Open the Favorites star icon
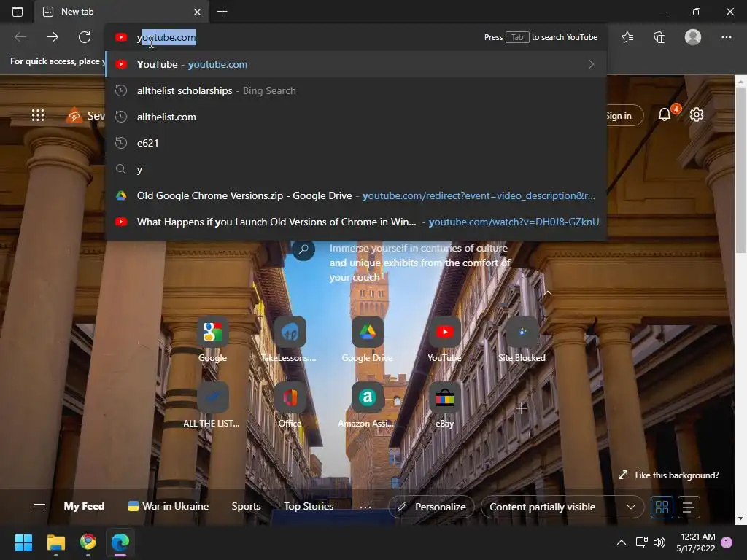747x560 pixels. point(627,37)
